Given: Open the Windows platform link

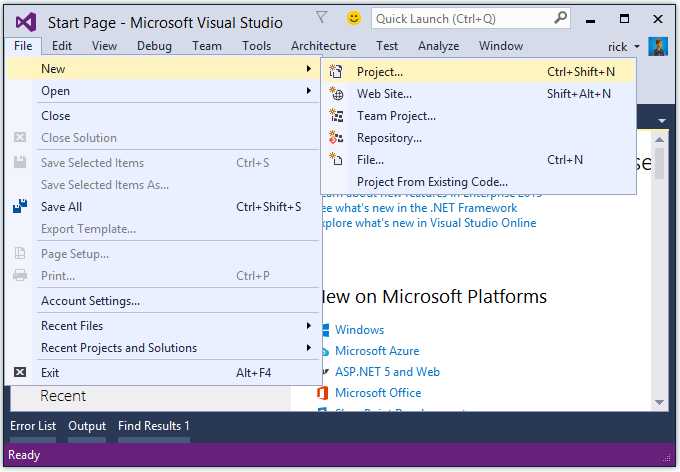Looking at the screenshot, I should tap(360, 330).
